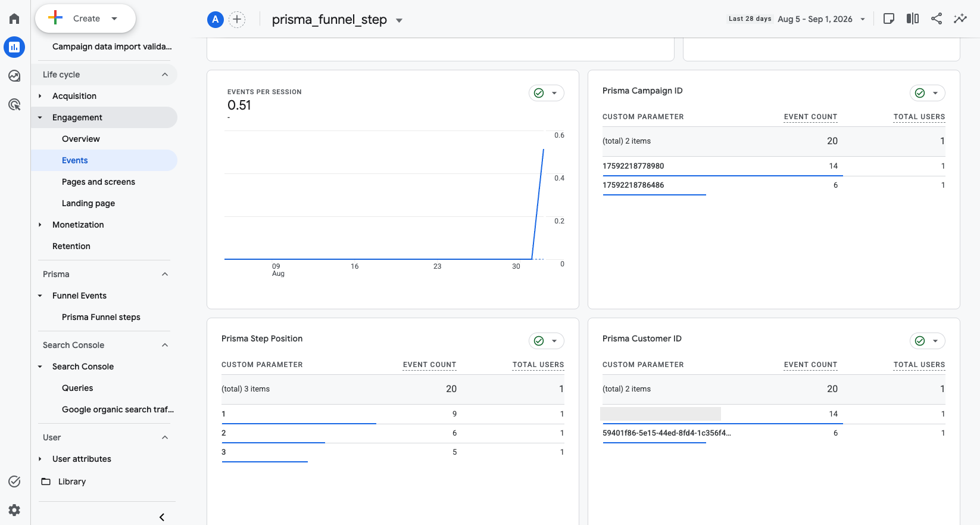This screenshot has height=525, width=980.
Task: Click customer ID 59401f86-5e15-44ed-8fd4 row
Action: (x=773, y=433)
